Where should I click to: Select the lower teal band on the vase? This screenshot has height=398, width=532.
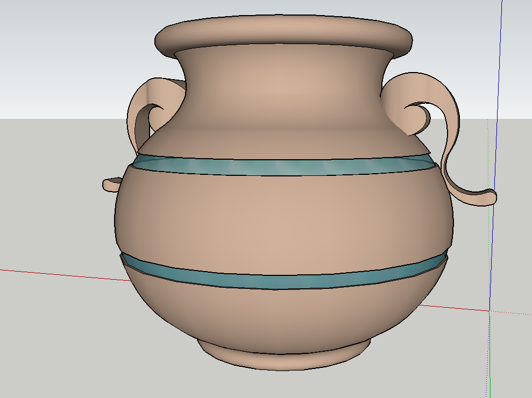point(283,275)
